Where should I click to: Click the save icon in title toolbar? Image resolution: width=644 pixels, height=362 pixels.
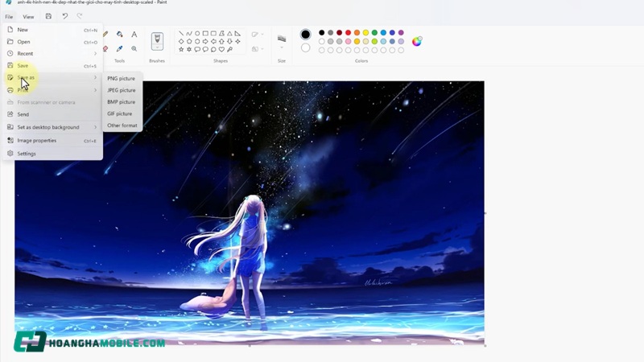(x=48, y=16)
